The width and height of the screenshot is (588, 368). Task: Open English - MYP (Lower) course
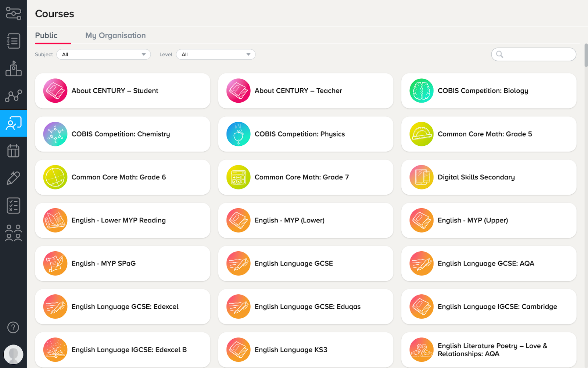[306, 220]
